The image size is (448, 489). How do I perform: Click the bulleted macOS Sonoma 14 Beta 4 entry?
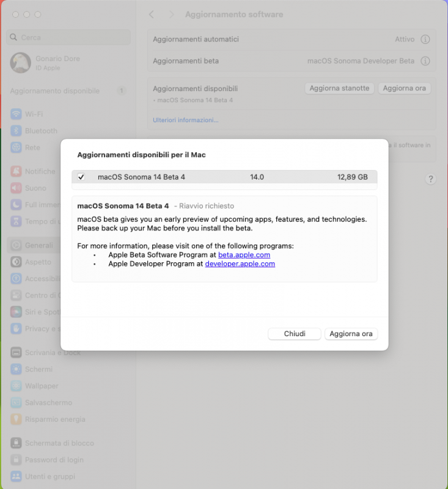point(193,100)
